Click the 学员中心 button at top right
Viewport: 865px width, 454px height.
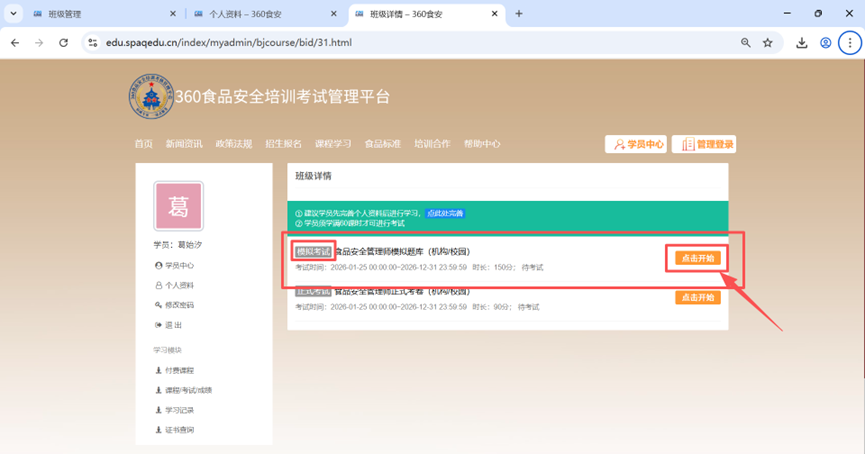636,144
